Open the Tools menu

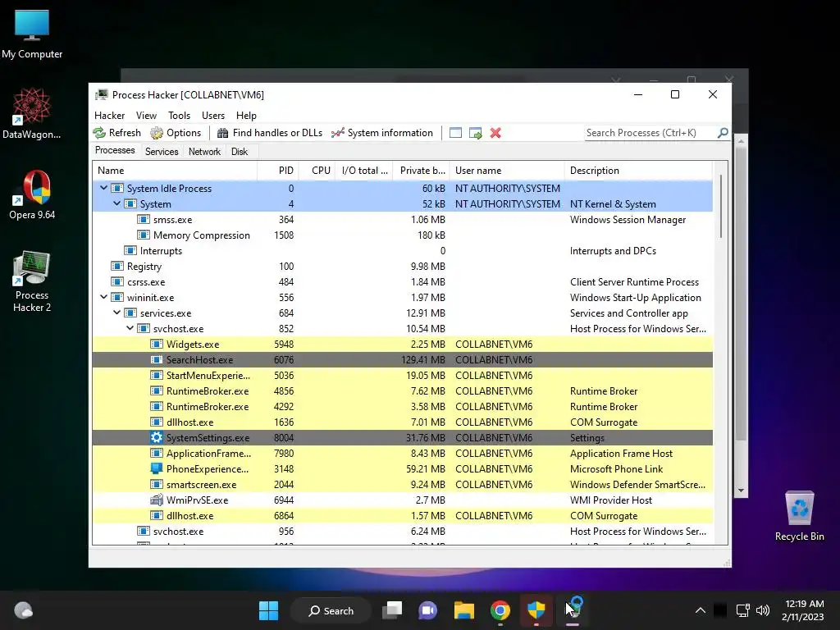179,116
